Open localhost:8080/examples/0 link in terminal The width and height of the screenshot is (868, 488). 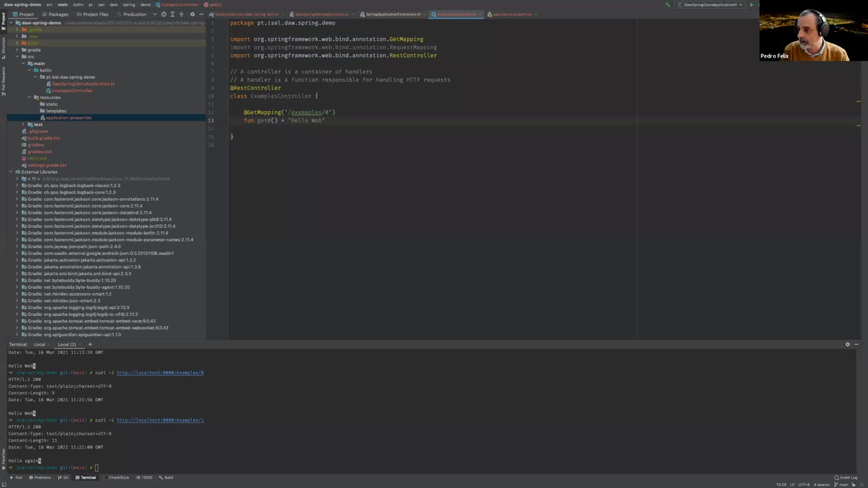click(160, 373)
